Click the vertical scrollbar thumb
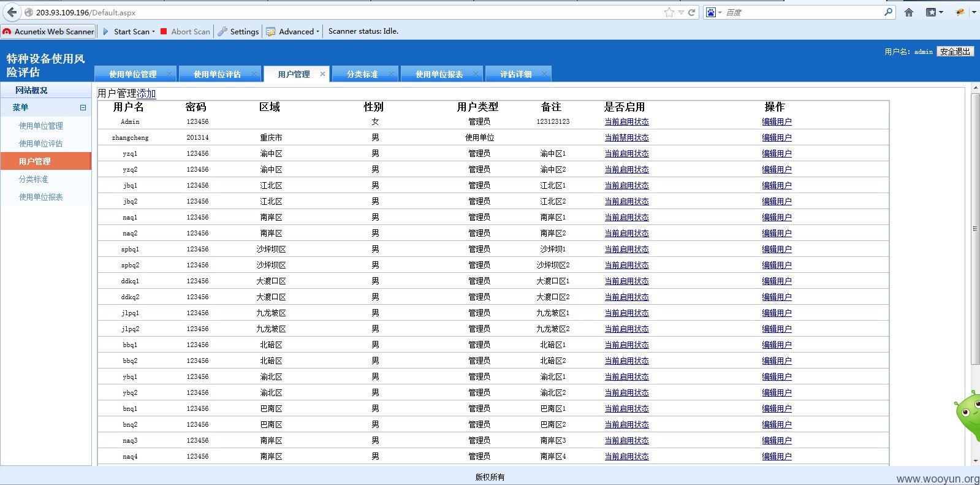Image resolution: width=980 pixels, height=485 pixels. 975,229
